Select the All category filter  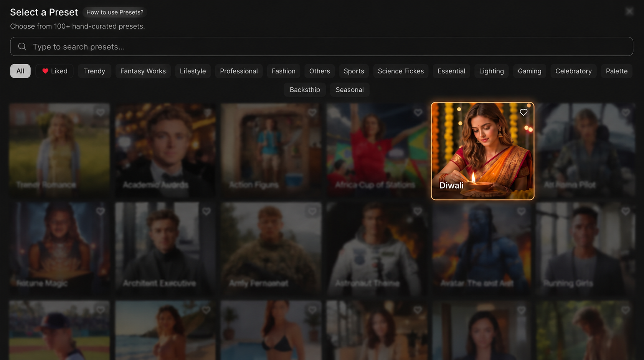(x=20, y=71)
